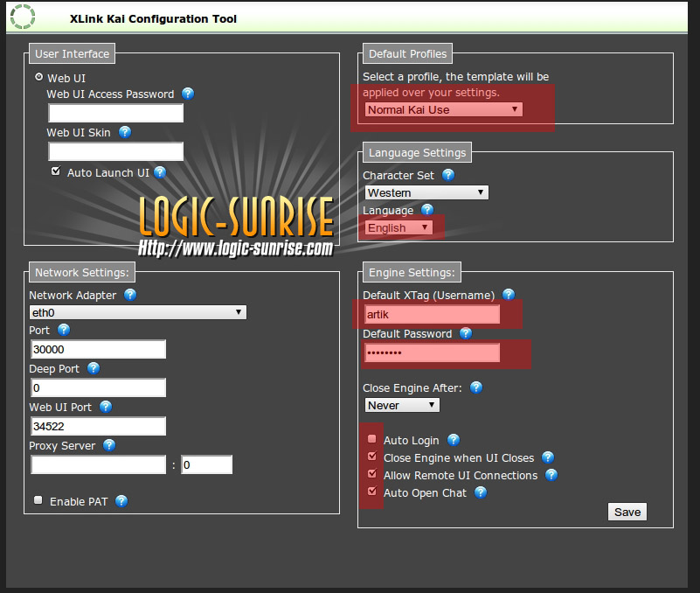This screenshot has width=700, height=593.
Task: Toggle the Auto Launch UI checkbox
Action: [x=56, y=171]
